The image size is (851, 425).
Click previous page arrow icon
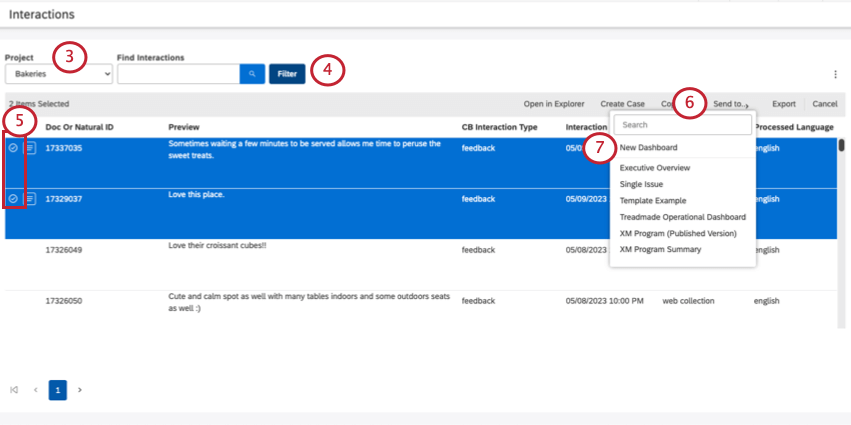pyautogui.click(x=36, y=390)
